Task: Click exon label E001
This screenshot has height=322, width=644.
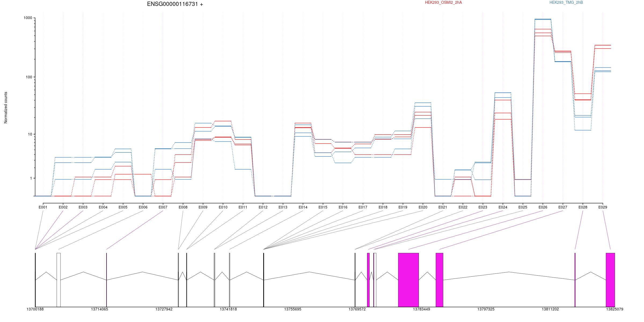Action: (43, 207)
